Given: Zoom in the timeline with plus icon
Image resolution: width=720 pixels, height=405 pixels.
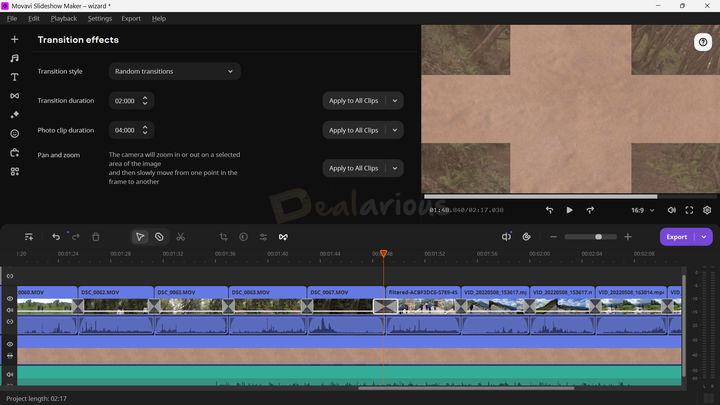Looking at the screenshot, I should tap(628, 237).
